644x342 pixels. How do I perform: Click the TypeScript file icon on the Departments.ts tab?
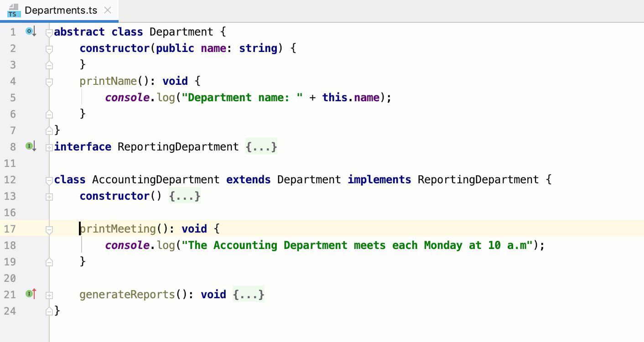[13, 10]
